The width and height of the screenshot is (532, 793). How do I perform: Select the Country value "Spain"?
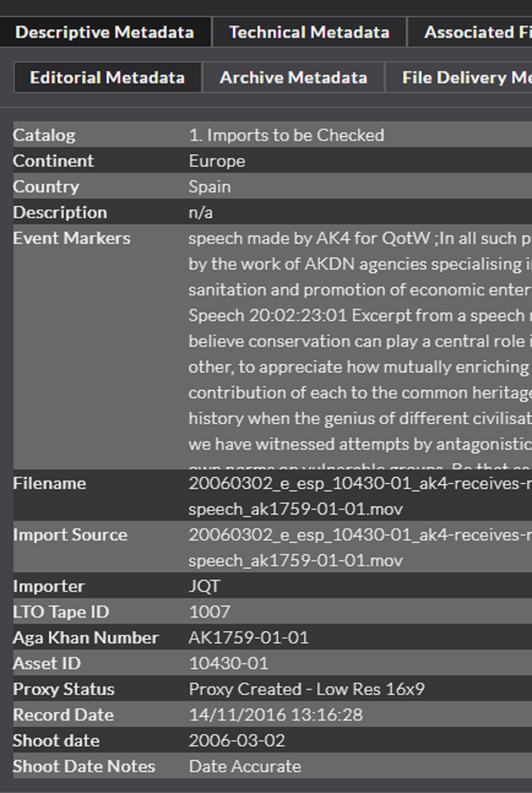pos(210,187)
